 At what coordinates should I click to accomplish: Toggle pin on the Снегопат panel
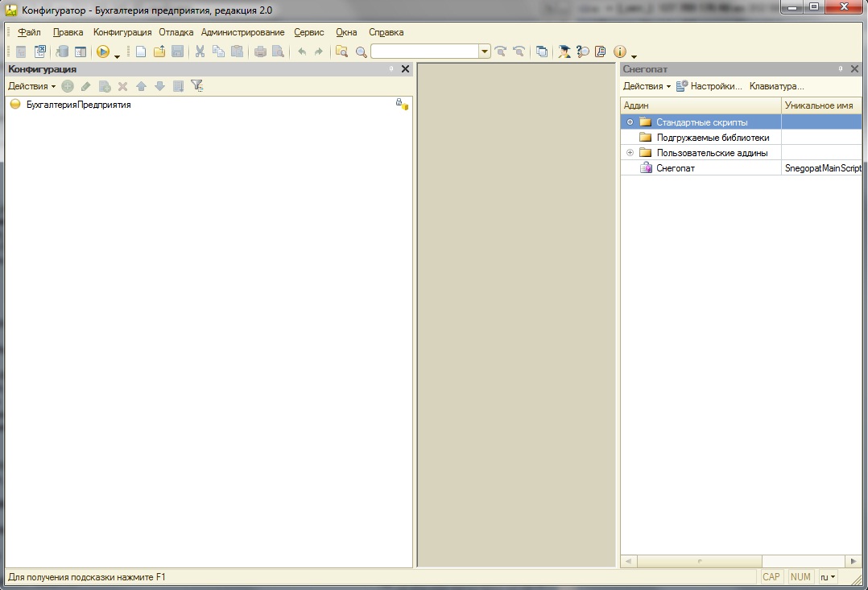841,69
